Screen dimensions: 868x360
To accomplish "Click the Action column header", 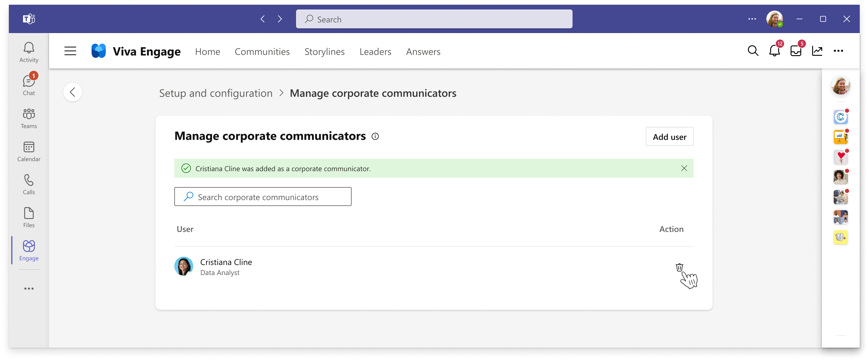I will click(x=671, y=229).
